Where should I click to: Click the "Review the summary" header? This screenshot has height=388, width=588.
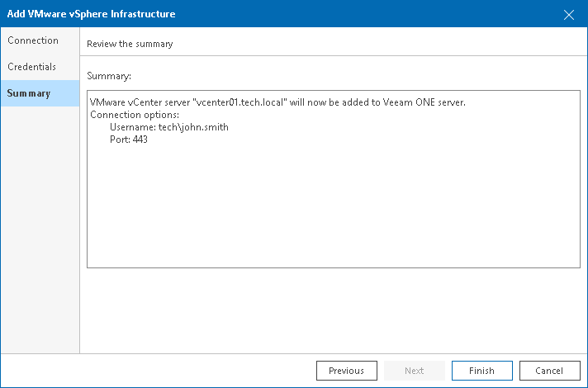click(130, 44)
